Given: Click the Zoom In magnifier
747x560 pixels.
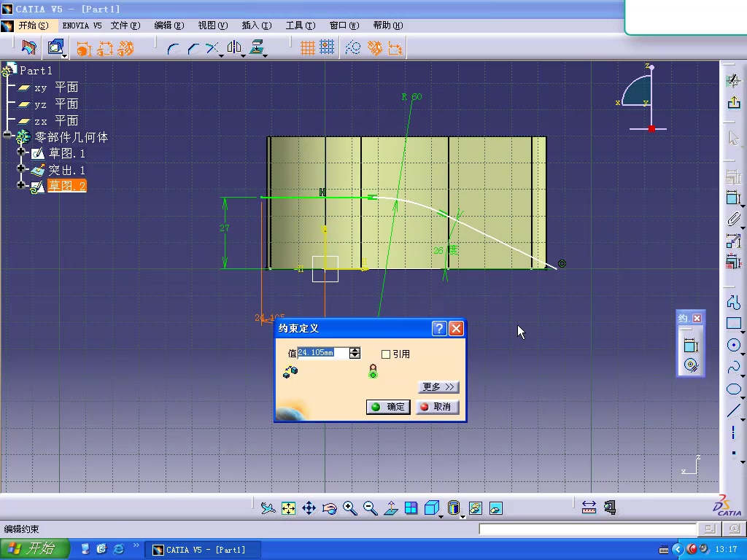Looking at the screenshot, I should pyautogui.click(x=350, y=508).
